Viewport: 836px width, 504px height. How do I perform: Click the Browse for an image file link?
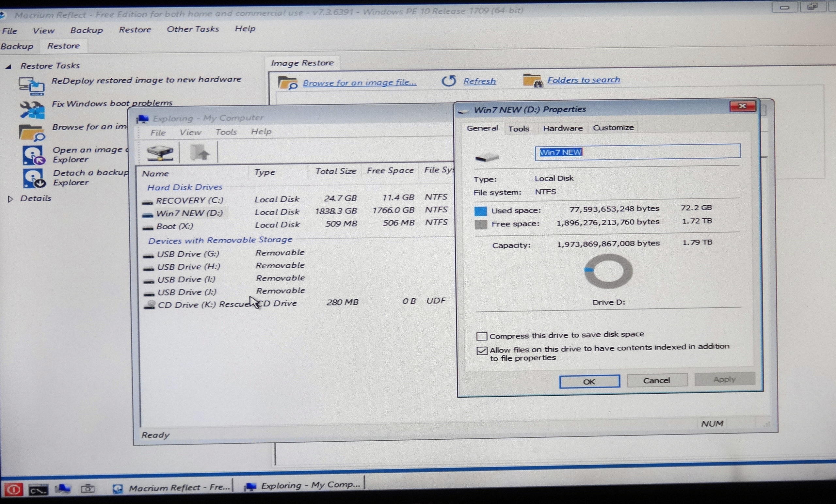pyautogui.click(x=360, y=82)
